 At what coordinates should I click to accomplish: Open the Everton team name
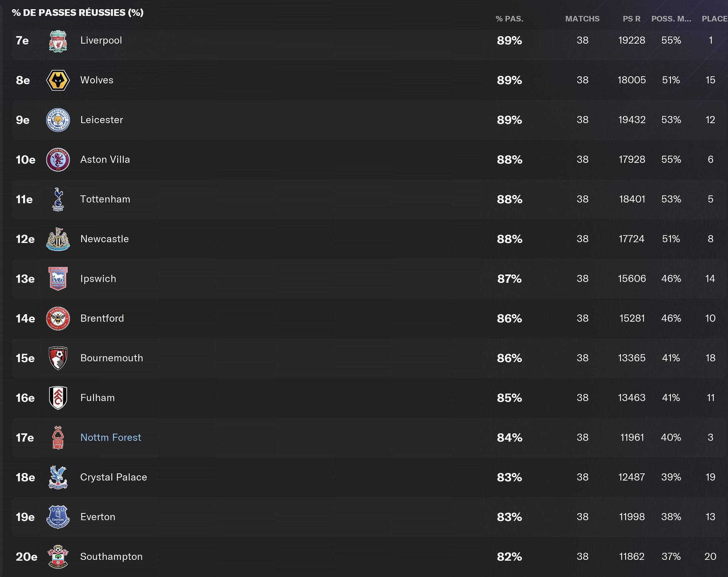[x=98, y=517]
